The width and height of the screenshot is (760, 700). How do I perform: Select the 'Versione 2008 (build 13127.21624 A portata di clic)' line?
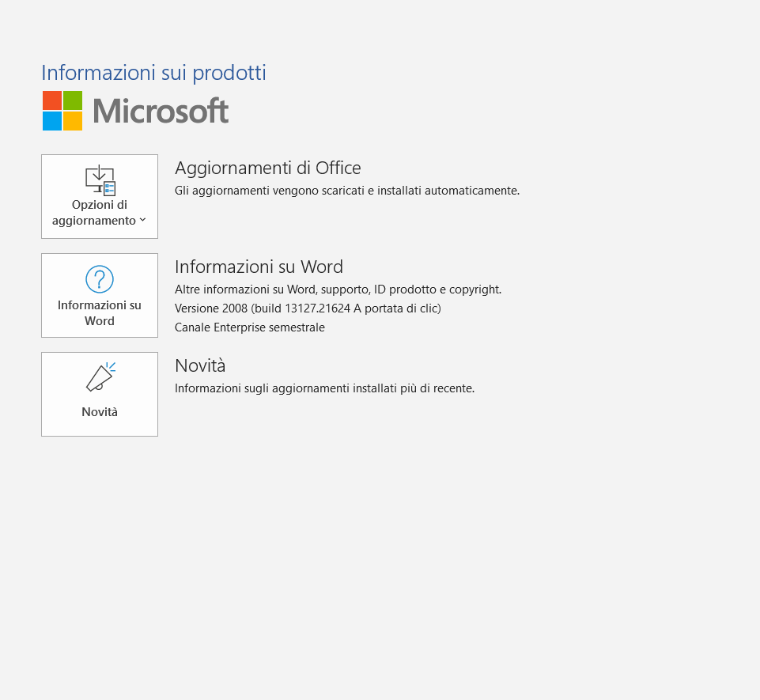[308, 308]
